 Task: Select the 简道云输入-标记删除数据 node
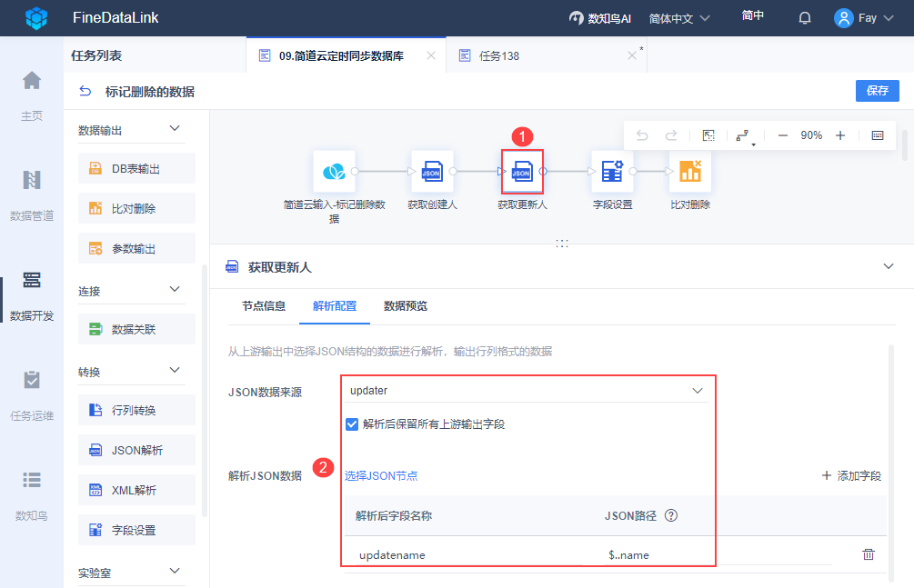click(334, 172)
